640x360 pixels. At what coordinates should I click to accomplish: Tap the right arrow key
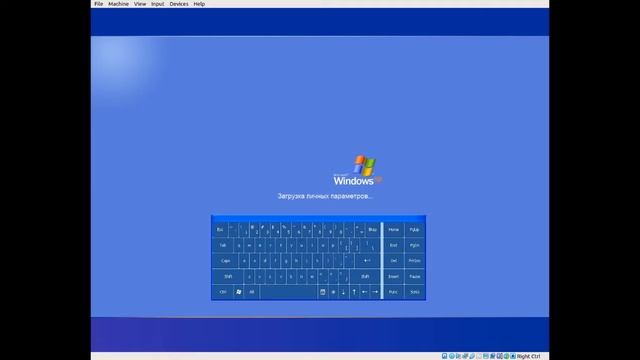pos(375,292)
